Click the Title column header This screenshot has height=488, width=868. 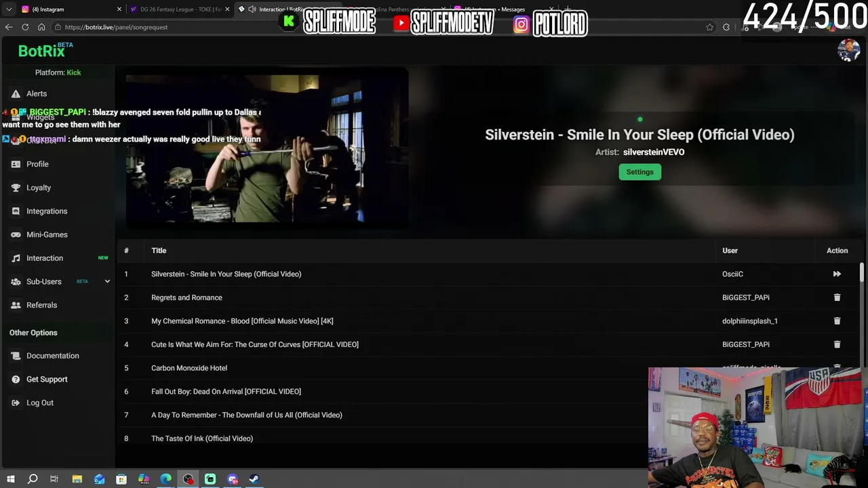159,251
